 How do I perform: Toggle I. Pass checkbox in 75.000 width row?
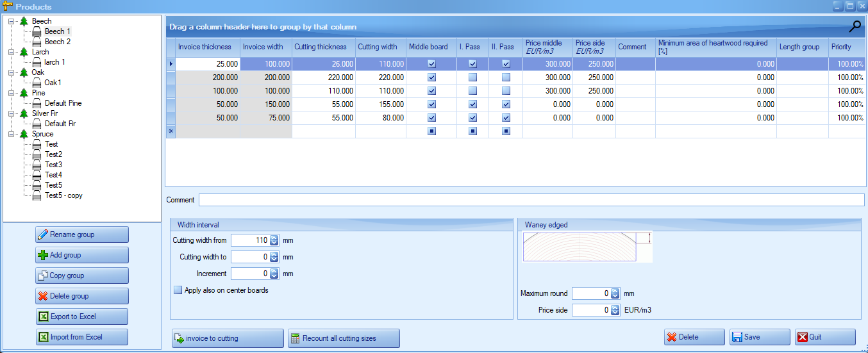[x=472, y=118]
